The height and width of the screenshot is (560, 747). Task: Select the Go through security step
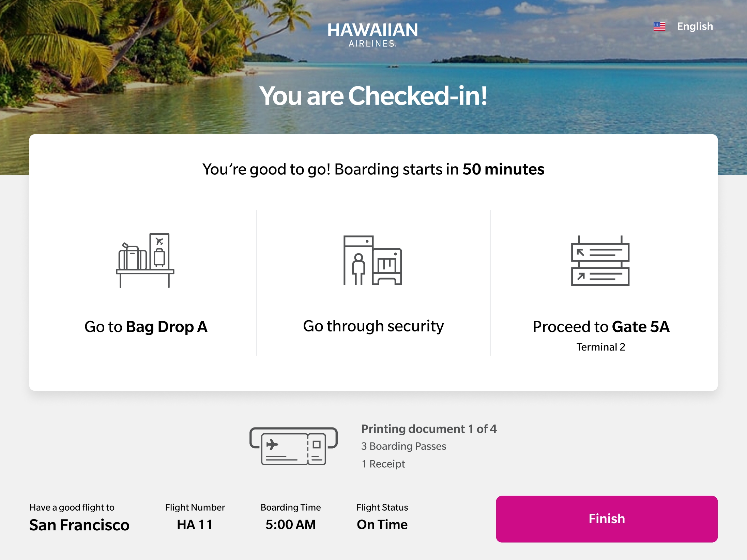click(373, 326)
